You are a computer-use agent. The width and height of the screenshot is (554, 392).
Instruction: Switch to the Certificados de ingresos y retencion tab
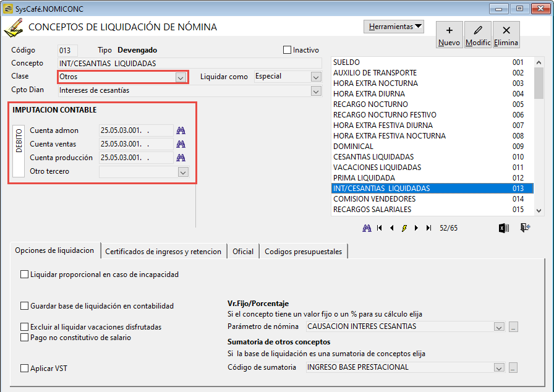pos(163,252)
